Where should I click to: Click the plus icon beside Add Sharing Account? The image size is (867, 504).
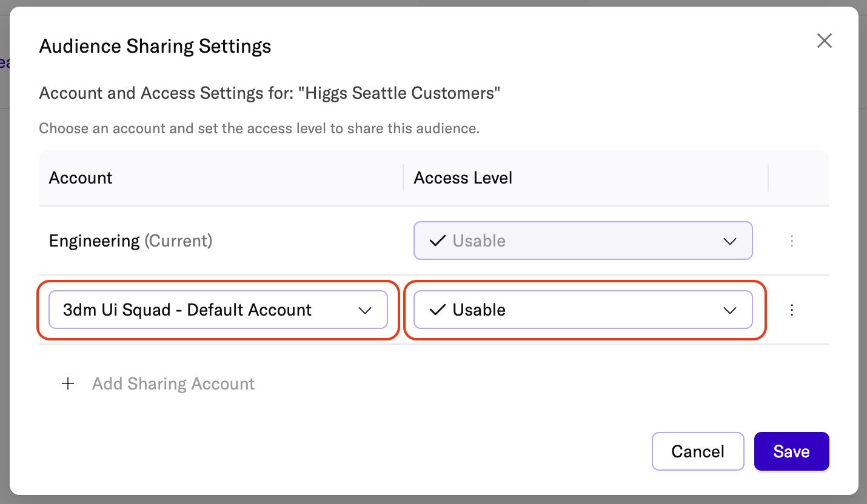69,384
